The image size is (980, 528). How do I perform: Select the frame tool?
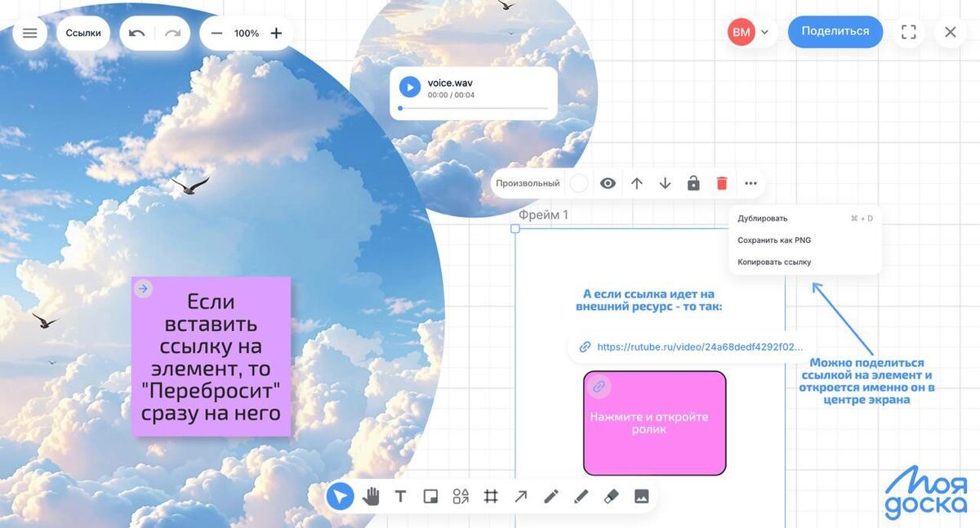[x=491, y=496]
